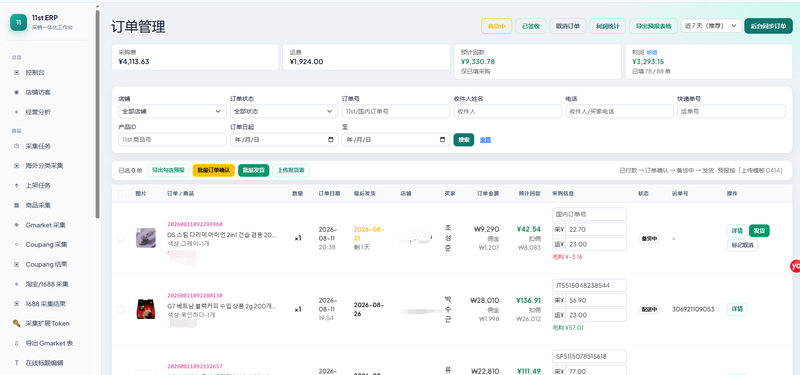Image resolution: width=800 pixels, height=375 pixels.
Task: Click 导出预报表格 button
Action: pyautogui.click(x=653, y=26)
